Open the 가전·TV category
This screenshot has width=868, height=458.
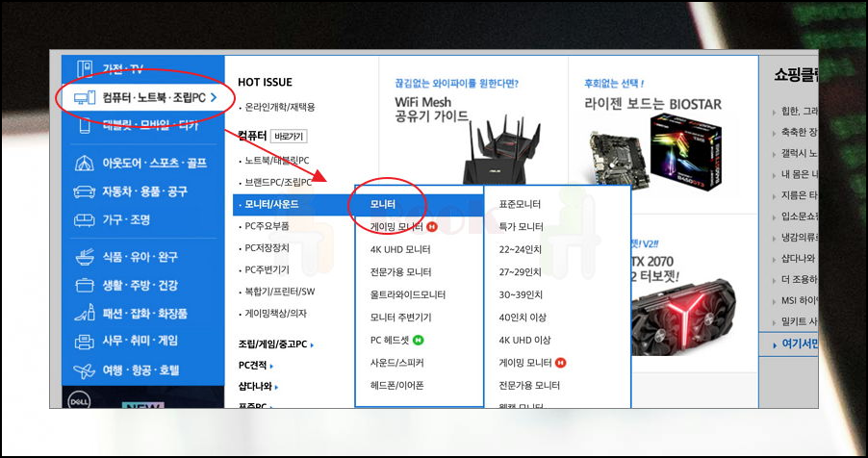(123, 69)
